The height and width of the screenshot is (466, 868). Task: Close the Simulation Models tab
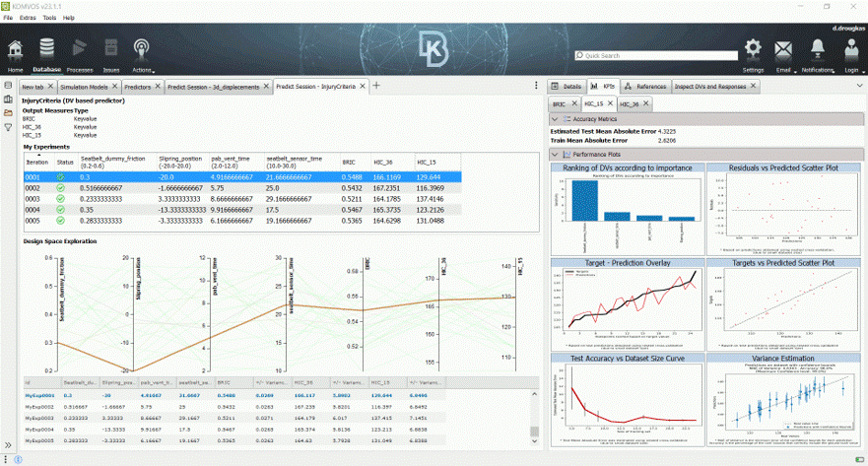click(114, 87)
